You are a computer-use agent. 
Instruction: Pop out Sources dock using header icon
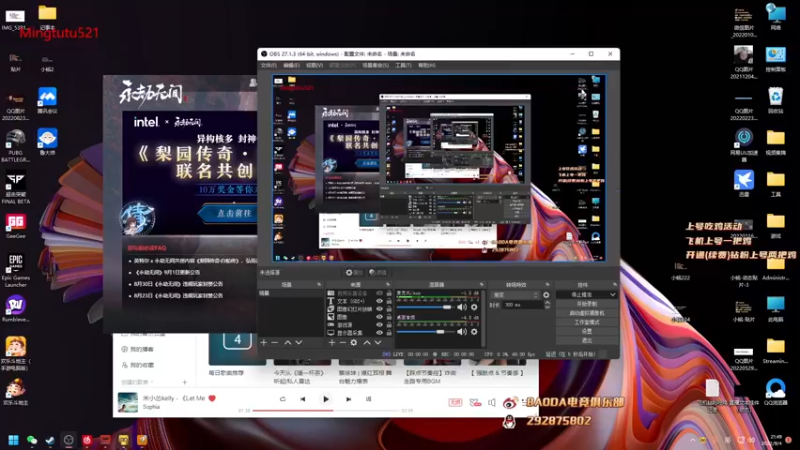tap(388, 284)
